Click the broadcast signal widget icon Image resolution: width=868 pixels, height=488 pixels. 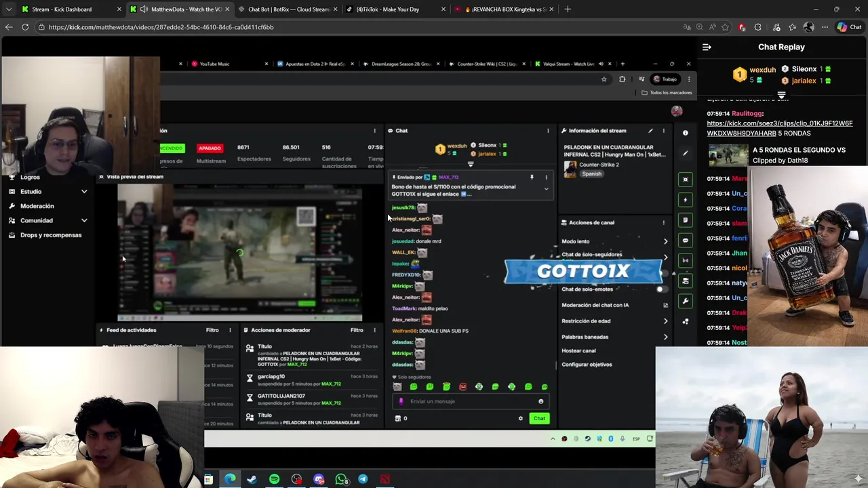pyautogui.click(x=686, y=261)
